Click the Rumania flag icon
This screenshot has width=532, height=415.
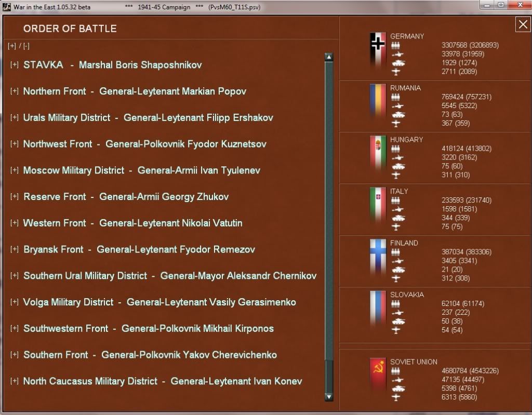coord(378,99)
